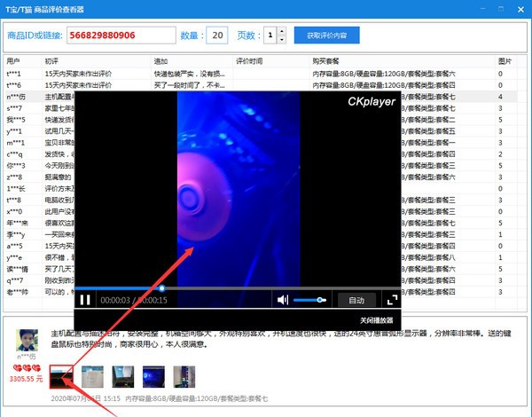Viewport: 532px width, 417px height.
Task: Pause the video in CKplayer
Action: (x=85, y=300)
